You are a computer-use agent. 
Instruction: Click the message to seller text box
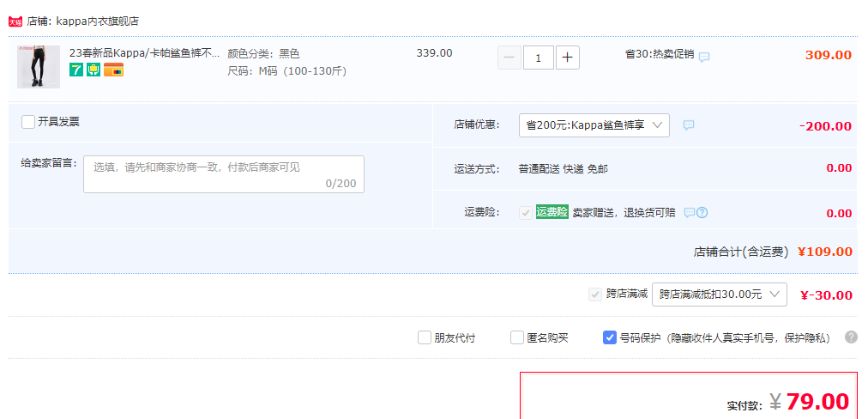click(224, 174)
